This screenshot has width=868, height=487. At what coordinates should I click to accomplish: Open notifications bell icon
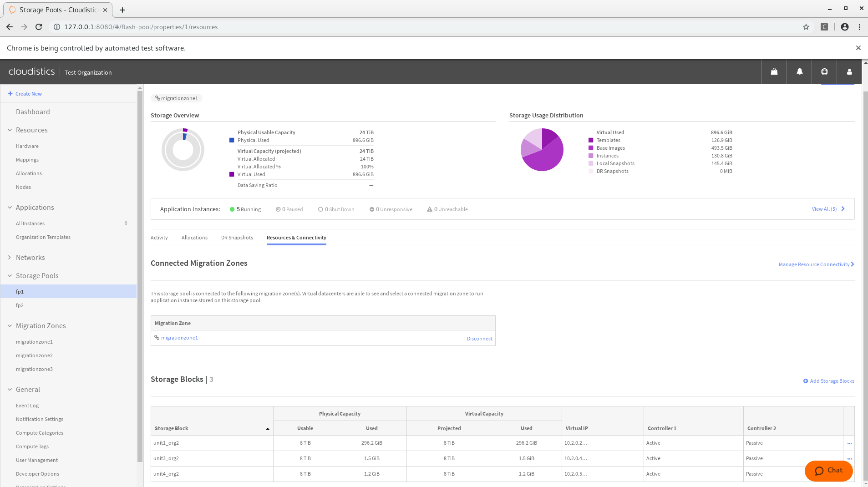799,71
